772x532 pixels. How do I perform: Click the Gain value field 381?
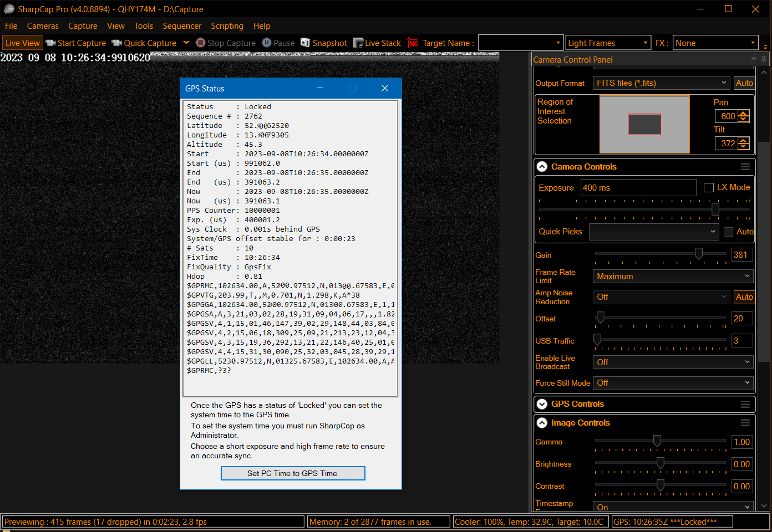(x=742, y=255)
